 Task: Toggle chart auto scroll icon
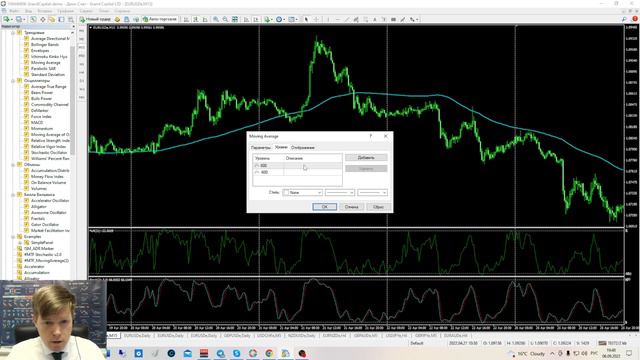pos(247,19)
